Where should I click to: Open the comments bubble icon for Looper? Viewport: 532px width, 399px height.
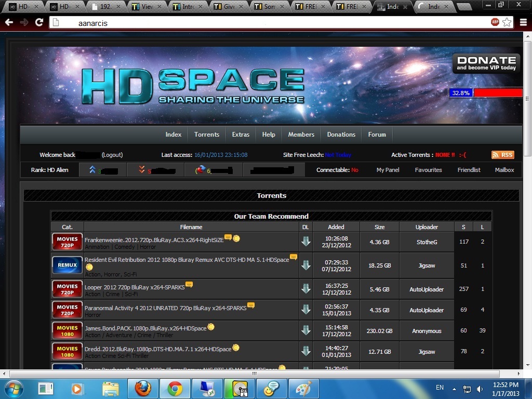pyautogui.click(x=189, y=284)
